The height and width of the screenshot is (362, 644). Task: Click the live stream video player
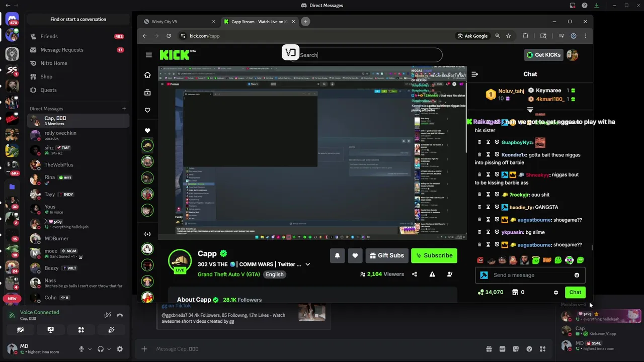click(312, 153)
